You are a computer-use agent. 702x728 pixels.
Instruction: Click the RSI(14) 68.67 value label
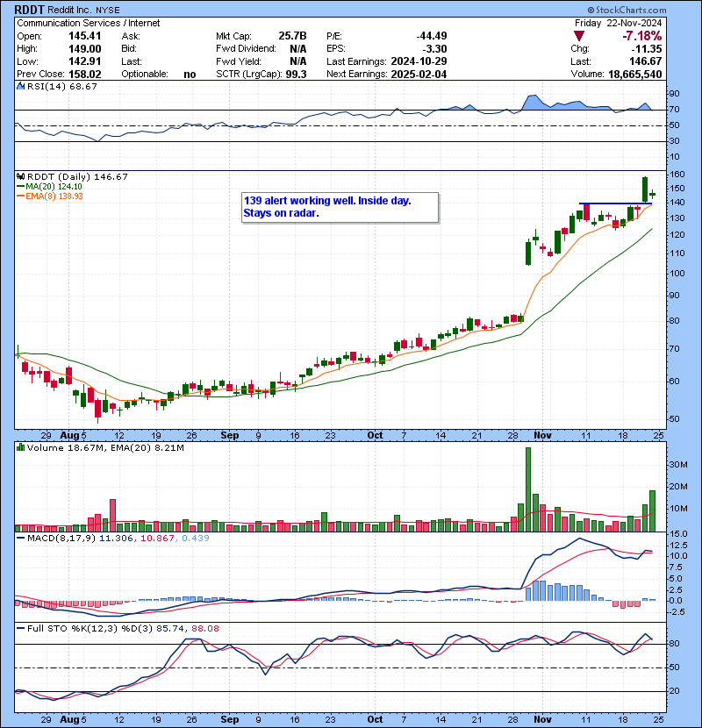click(61, 86)
